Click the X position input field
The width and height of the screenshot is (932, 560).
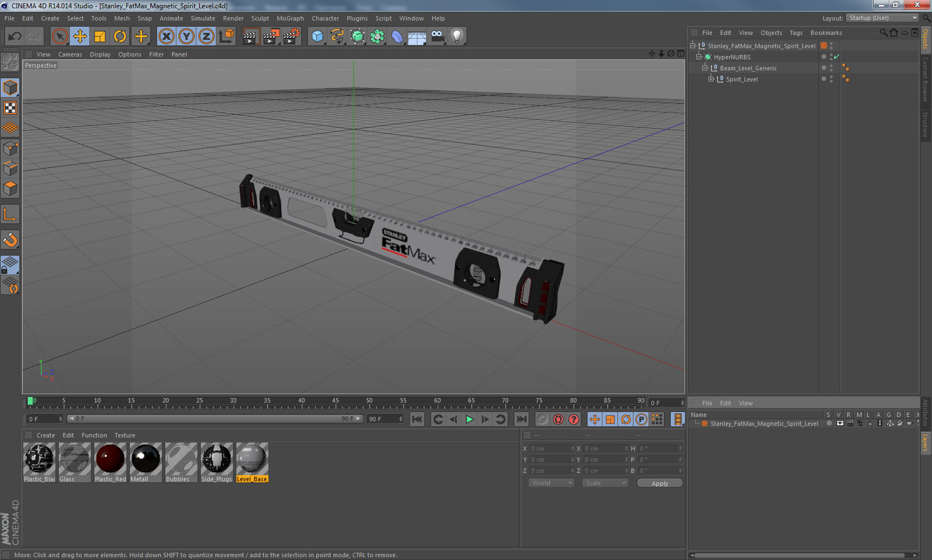[x=552, y=449]
